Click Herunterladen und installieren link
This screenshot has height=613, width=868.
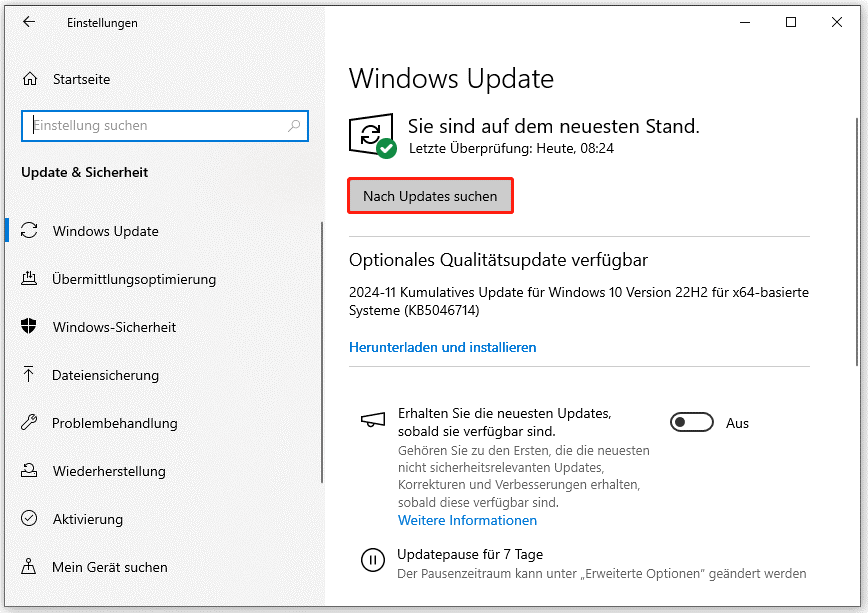[x=442, y=347]
